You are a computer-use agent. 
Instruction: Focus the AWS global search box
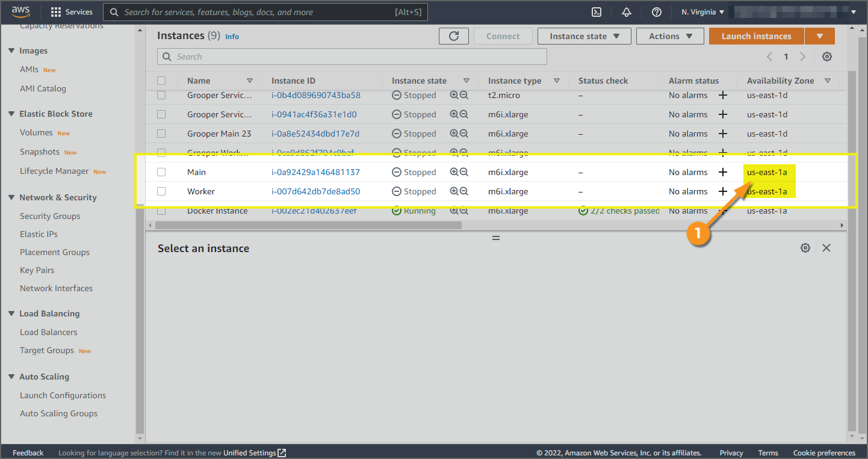coord(265,12)
